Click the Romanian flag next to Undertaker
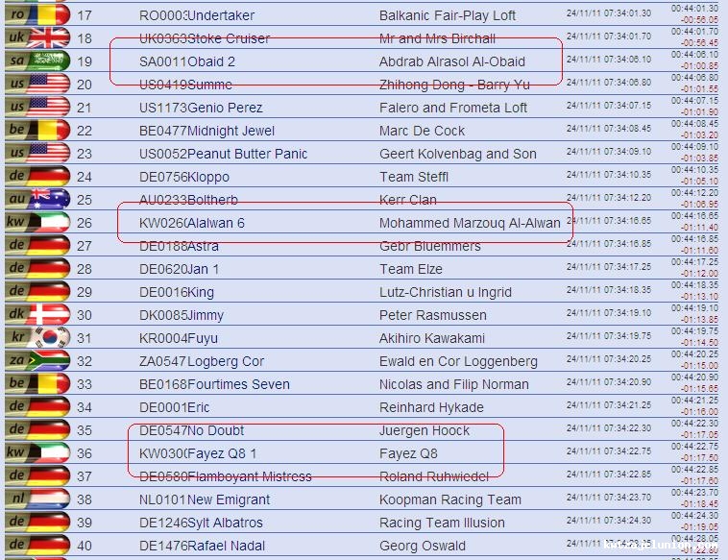This screenshot has width=728, height=560. click(48, 15)
